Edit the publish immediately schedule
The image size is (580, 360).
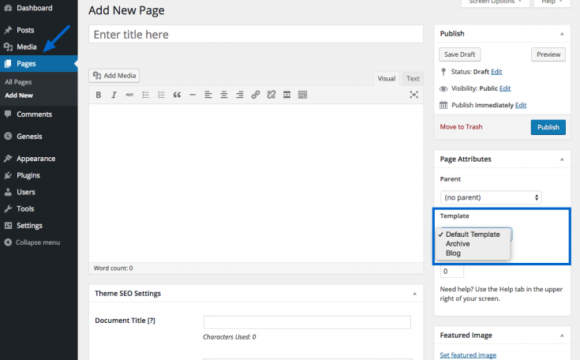(x=521, y=105)
